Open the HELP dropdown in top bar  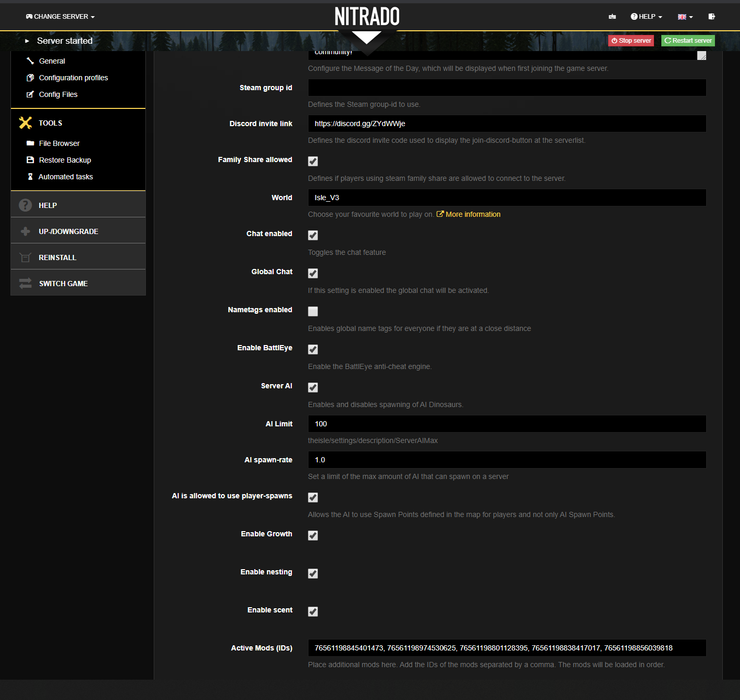[x=646, y=17]
